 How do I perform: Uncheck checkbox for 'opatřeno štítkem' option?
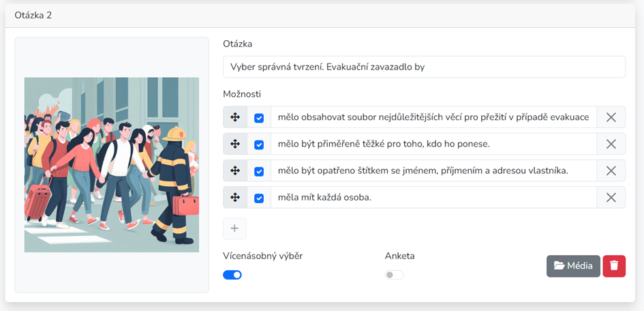pyautogui.click(x=259, y=171)
